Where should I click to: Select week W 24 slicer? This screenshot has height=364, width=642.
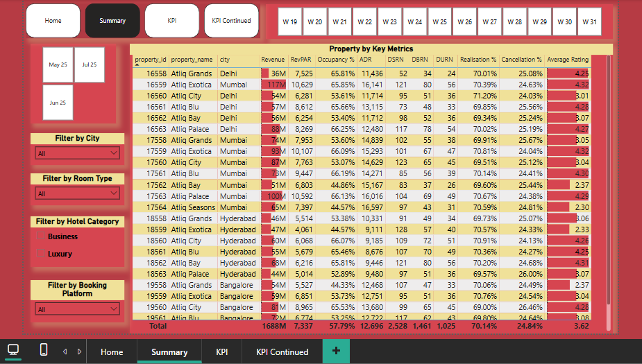tap(415, 21)
